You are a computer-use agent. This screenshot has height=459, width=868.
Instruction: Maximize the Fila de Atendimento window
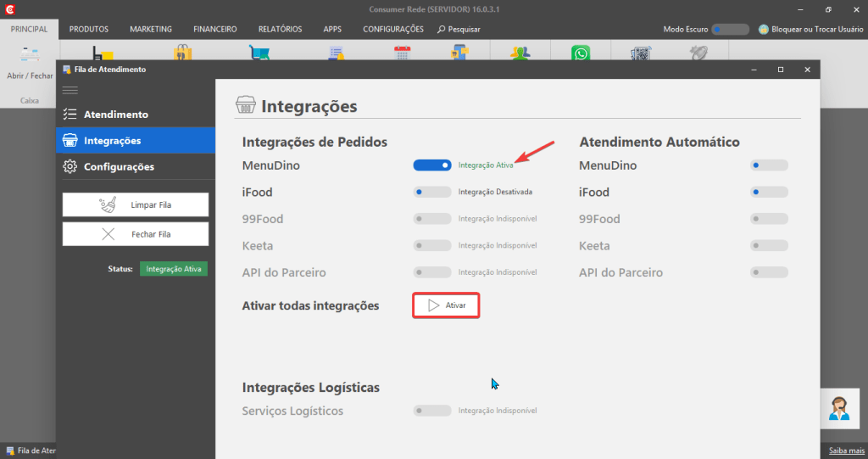[x=781, y=70]
